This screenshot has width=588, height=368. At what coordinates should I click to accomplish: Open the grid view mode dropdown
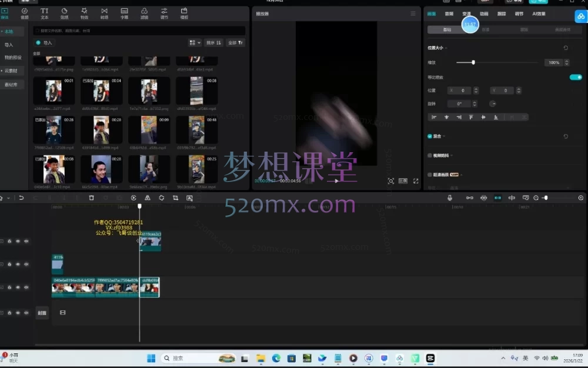coord(195,43)
